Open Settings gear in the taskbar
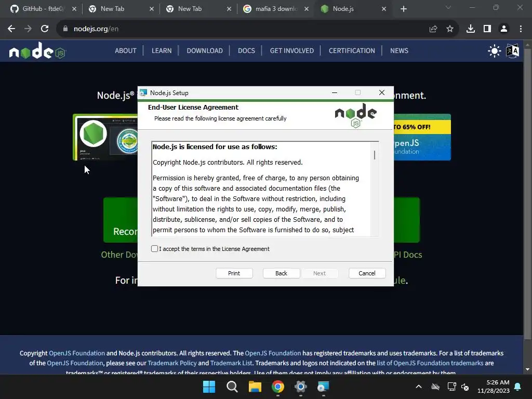This screenshot has width=532, height=399. click(x=301, y=387)
